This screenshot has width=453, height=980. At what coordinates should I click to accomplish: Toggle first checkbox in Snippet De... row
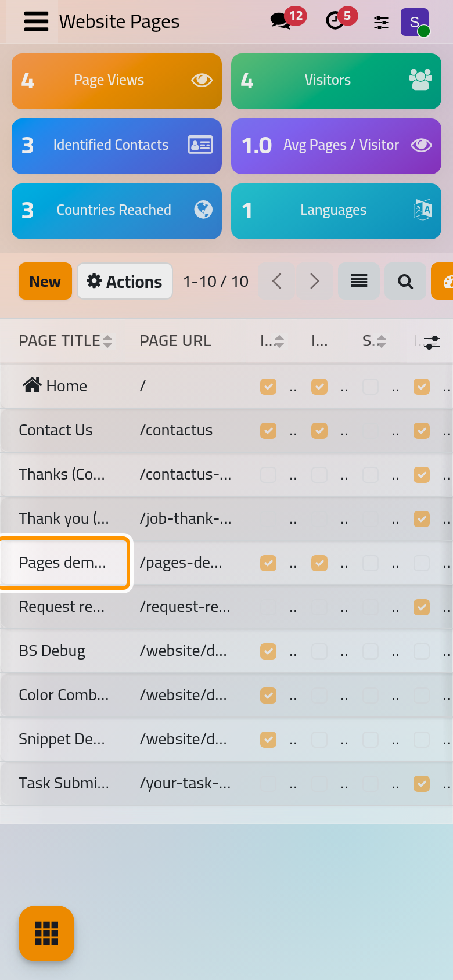click(268, 740)
